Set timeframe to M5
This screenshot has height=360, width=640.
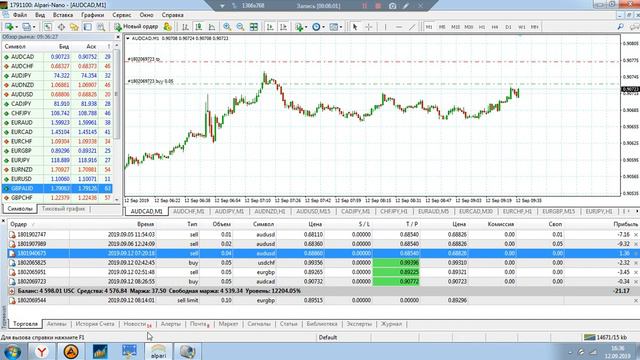(x=442, y=27)
